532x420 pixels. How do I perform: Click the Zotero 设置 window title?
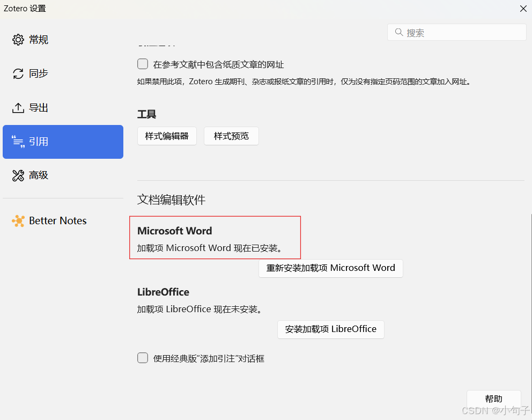25,9
